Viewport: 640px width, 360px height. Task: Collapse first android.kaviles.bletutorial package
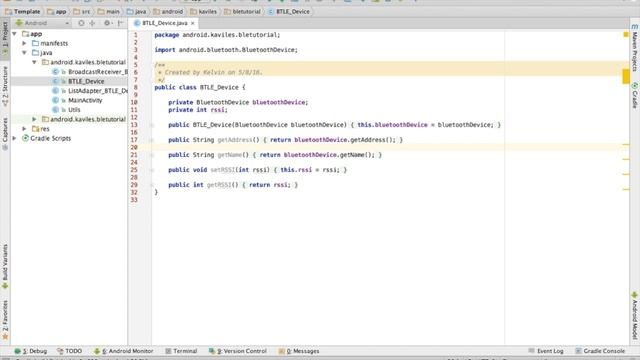[34, 62]
